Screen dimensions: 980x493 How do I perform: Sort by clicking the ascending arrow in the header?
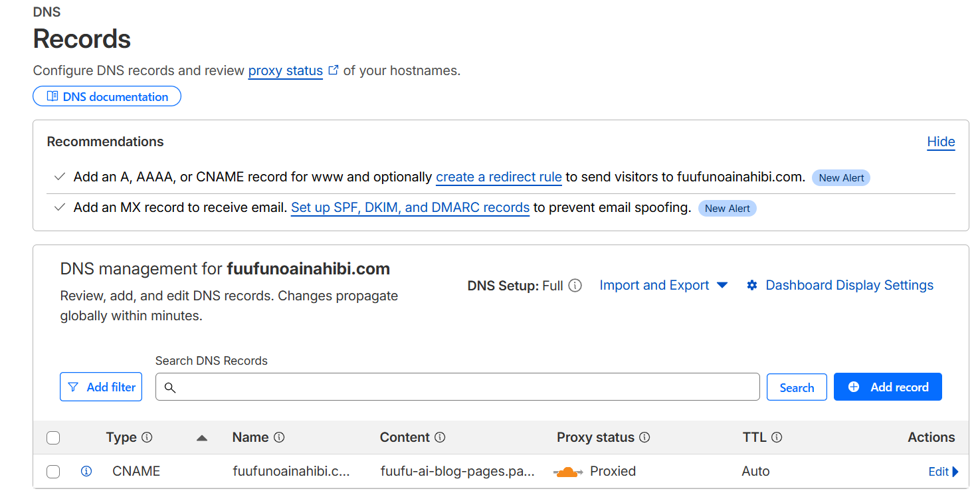click(203, 438)
